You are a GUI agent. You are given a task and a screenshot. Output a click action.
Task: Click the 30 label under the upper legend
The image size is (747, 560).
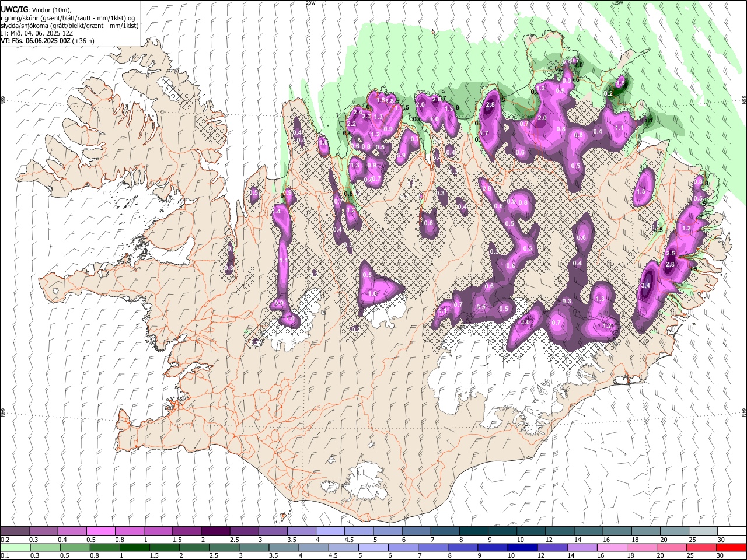[721, 540]
